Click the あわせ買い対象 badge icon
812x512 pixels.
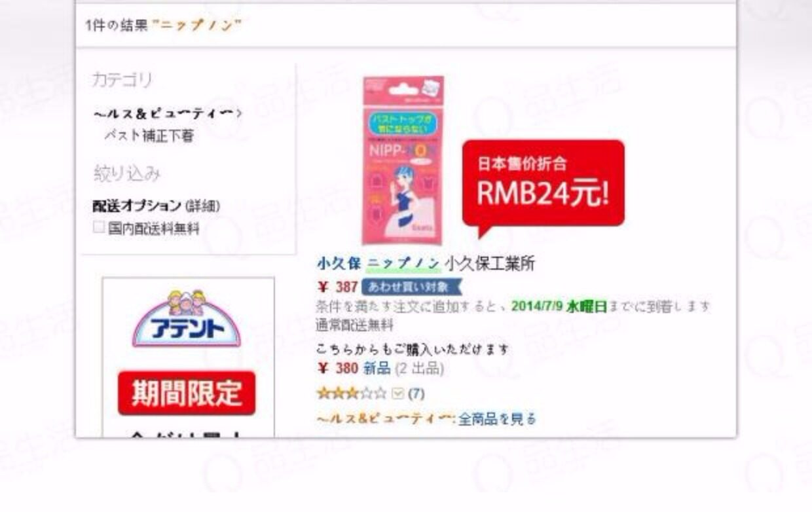(x=412, y=287)
